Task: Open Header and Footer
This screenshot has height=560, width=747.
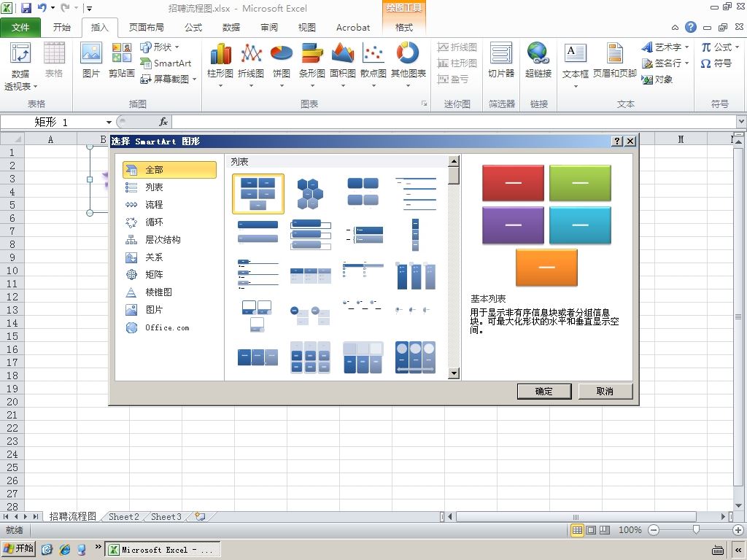Action: click(614, 60)
